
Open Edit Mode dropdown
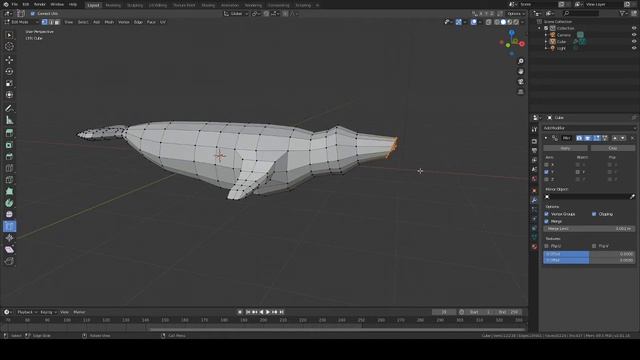[x=21, y=22]
